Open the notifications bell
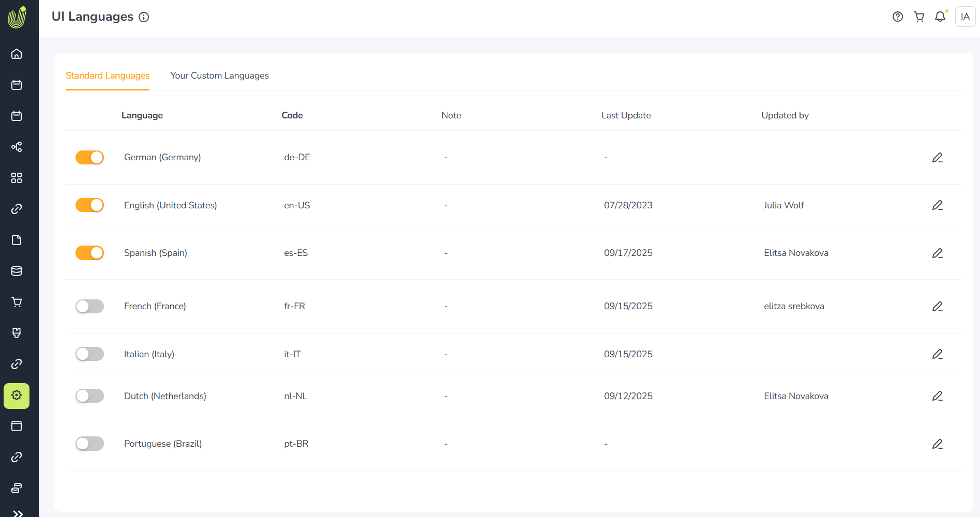980x517 pixels. coord(940,17)
